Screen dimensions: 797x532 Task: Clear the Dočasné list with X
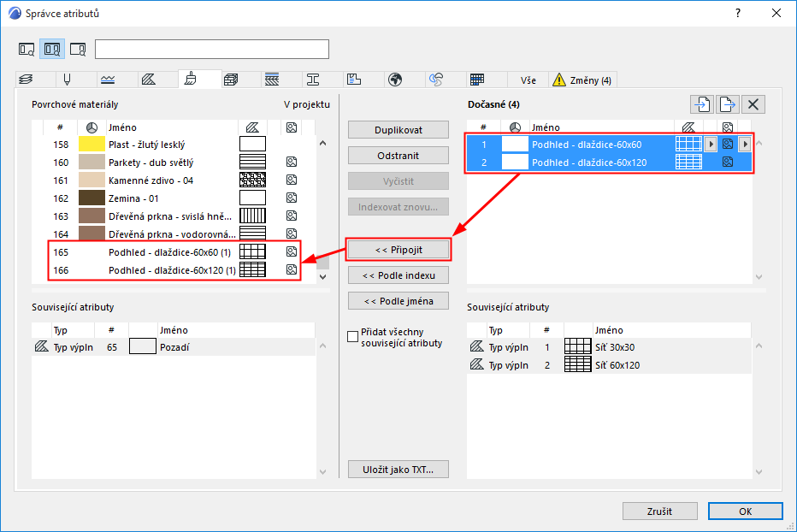coord(753,104)
